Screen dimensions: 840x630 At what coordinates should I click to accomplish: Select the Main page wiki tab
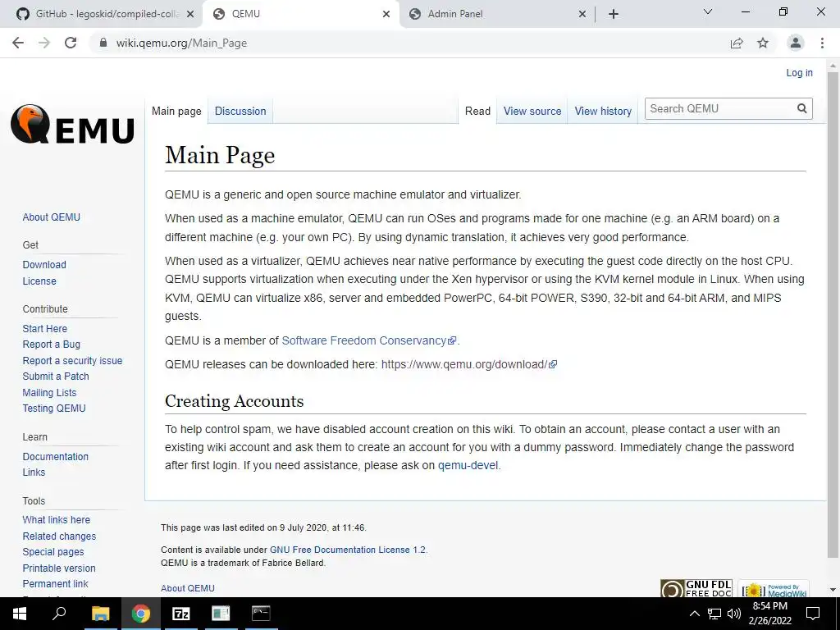176,111
